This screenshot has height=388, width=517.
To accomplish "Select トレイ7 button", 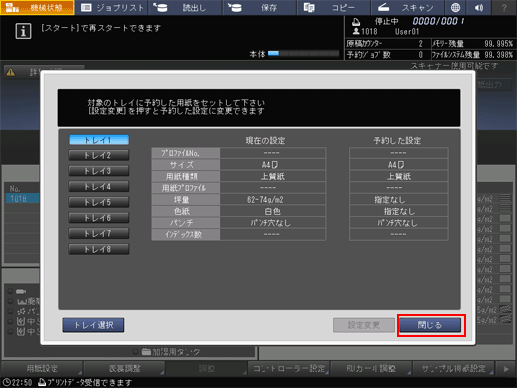I will click(x=99, y=234).
